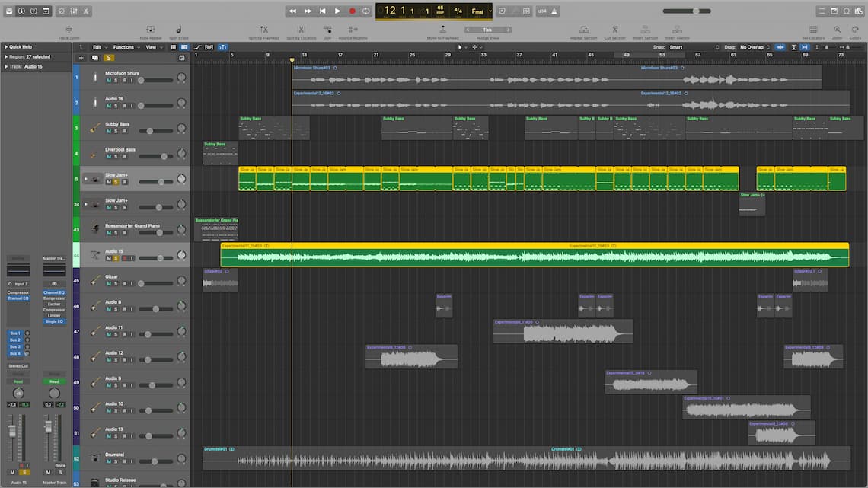Mute the Gitaar track
Viewport: 868px width, 488px height.
coord(108,283)
